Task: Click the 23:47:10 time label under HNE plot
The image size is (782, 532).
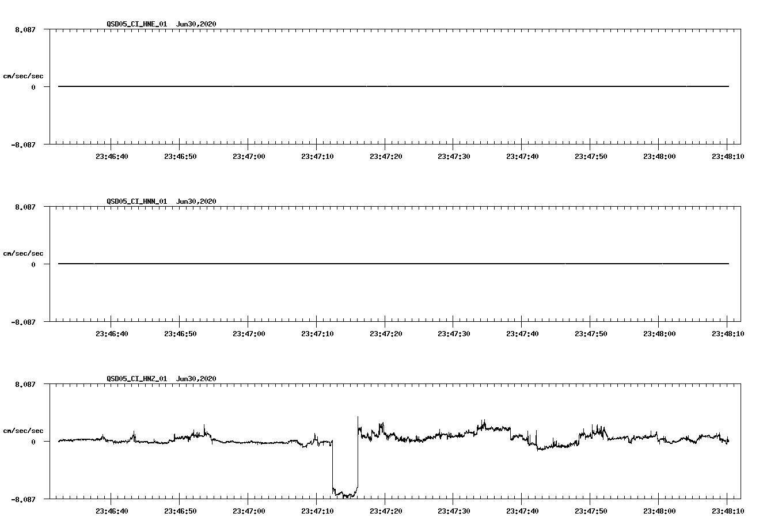Action: pyautogui.click(x=317, y=156)
